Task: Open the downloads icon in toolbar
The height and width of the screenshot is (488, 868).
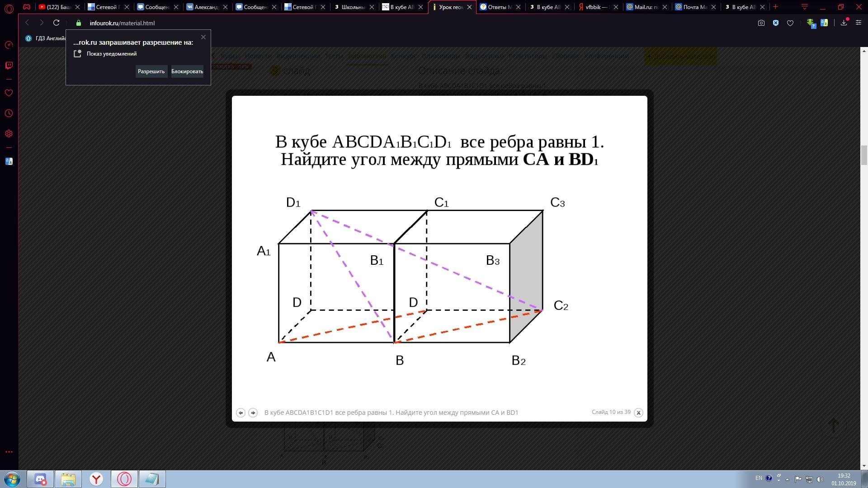Action: coord(844,23)
